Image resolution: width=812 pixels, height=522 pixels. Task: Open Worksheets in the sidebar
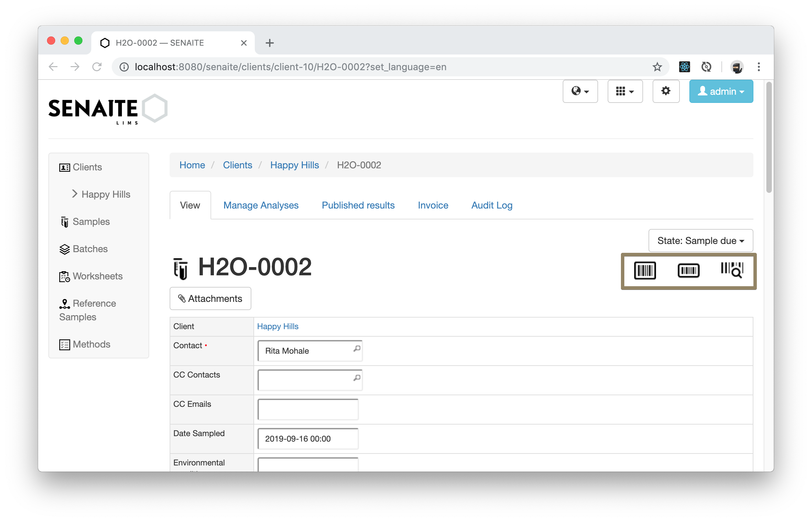coord(97,276)
